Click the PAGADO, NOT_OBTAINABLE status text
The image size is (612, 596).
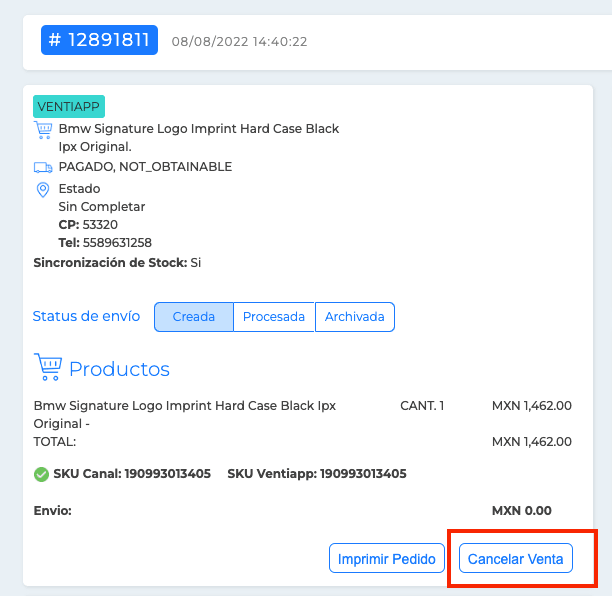[145, 167]
